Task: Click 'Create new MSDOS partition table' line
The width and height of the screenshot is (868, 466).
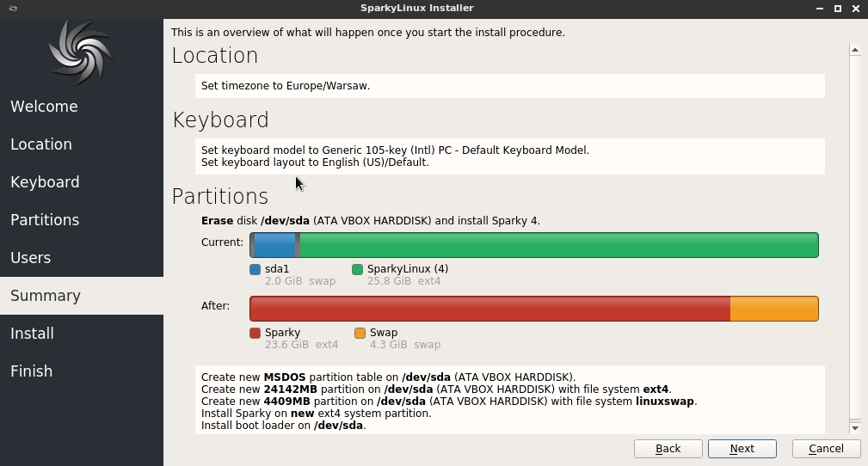Action: (x=389, y=377)
